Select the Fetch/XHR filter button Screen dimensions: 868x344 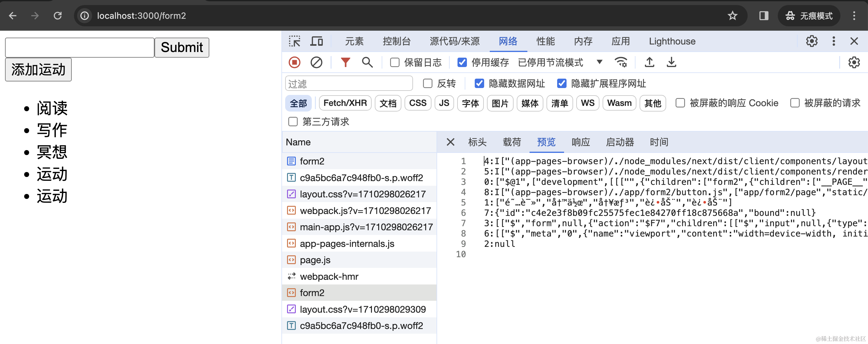[345, 103]
